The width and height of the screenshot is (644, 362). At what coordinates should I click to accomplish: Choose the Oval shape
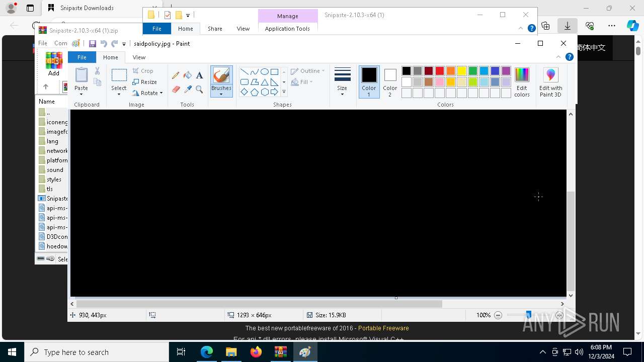coord(264,72)
